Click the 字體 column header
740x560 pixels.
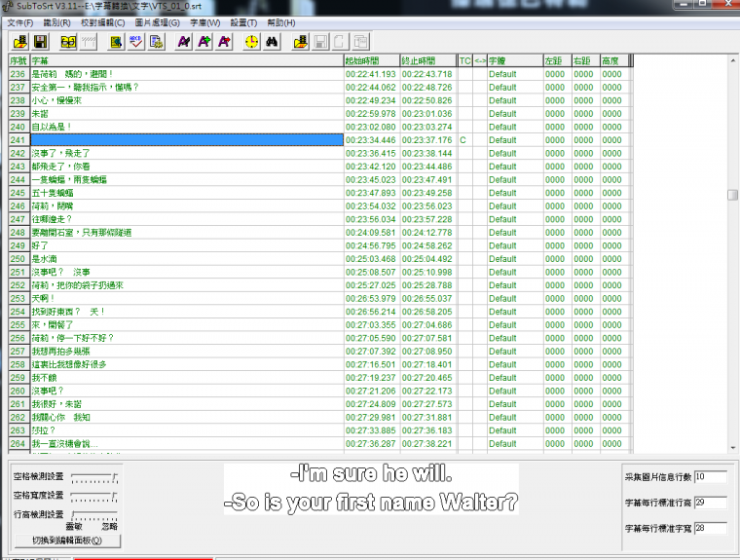coord(515,60)
